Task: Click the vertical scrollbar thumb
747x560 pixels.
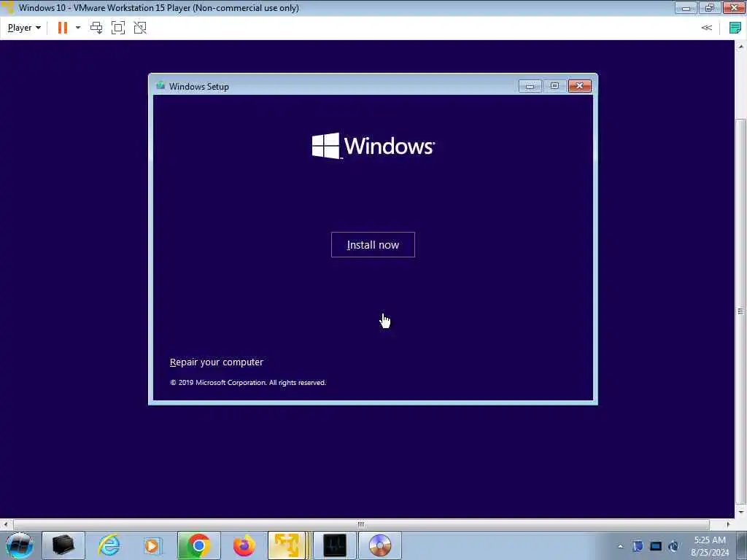Action: (x=741, y=311)
